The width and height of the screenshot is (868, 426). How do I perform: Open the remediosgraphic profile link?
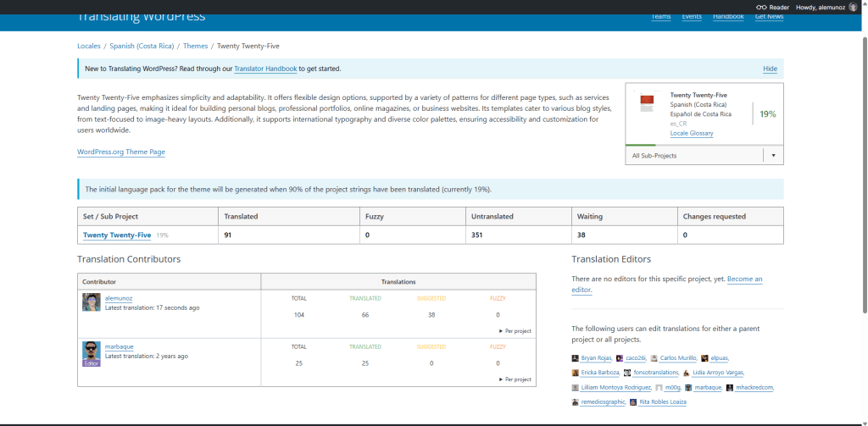pyautogui.click(x=603, y=402)
